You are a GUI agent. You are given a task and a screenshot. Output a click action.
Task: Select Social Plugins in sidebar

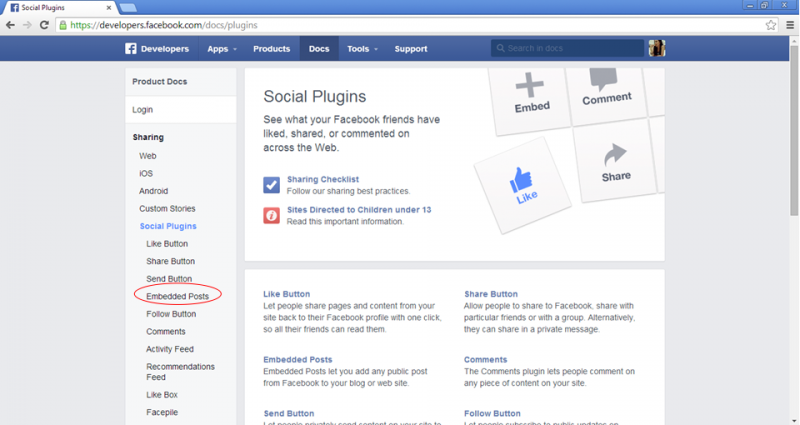coord(168,226)
